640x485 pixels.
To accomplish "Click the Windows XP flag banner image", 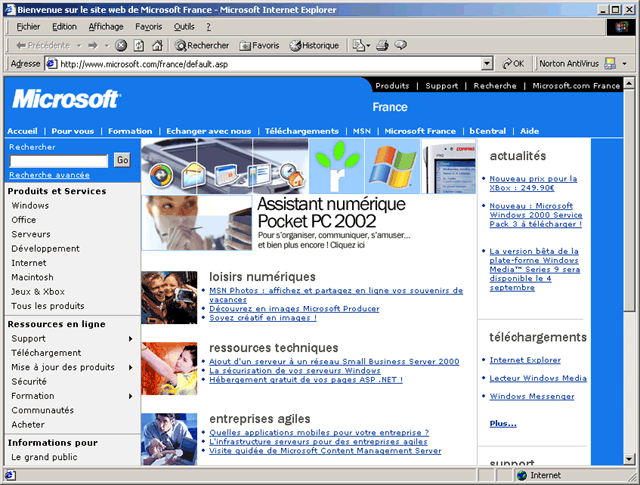I will (x=393, y=166).
